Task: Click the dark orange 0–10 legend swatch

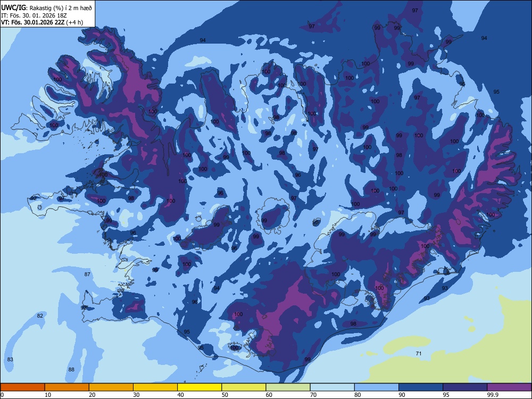Action: point(22,387)
